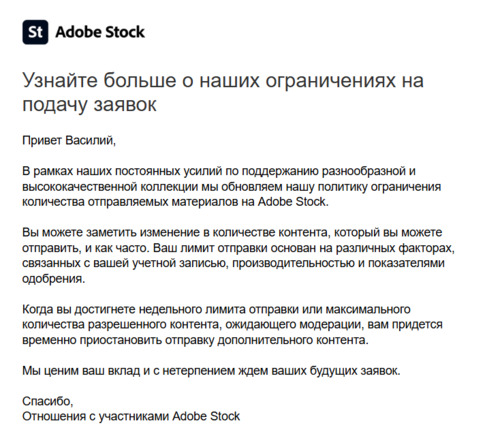500x434 pixels.
Task: Click the Adobe Stock 'St' logo icon
Action: [x=35, y=32]
